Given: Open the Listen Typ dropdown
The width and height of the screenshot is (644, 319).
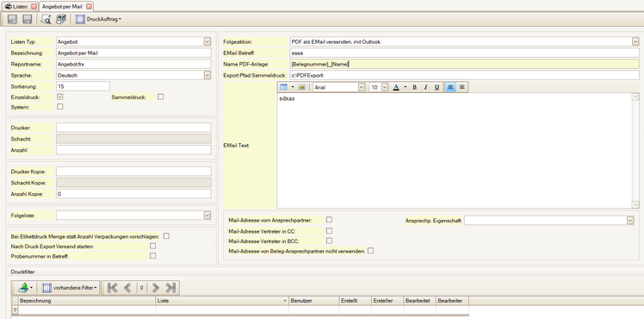Looking at the screenshot, I should [207, 41].
